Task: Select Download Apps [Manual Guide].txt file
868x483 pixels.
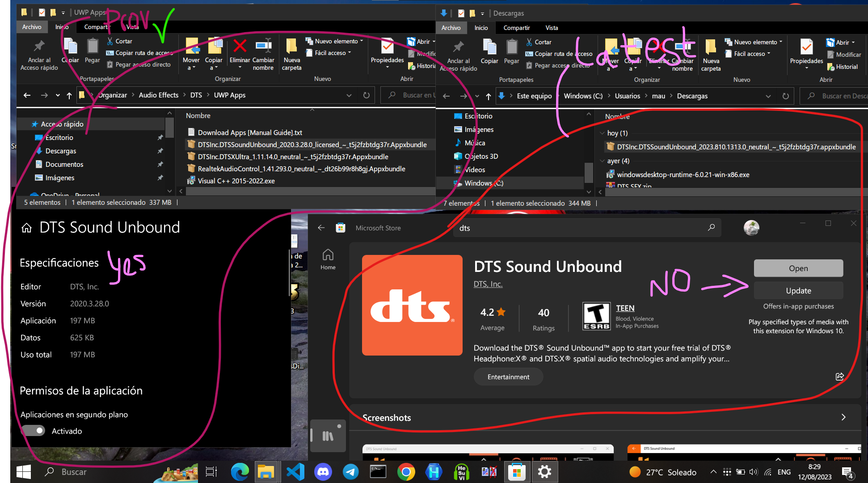Action: (250, 133)
